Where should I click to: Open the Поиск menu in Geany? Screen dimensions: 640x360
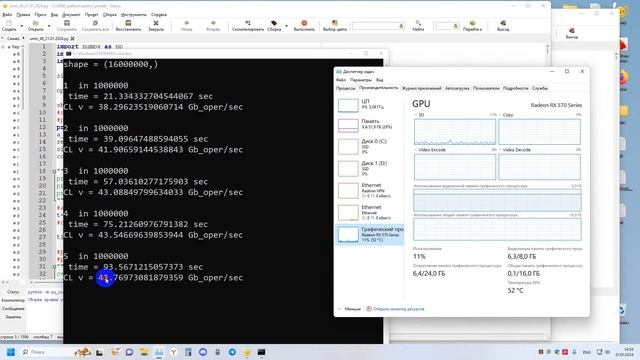coord(40,14)
